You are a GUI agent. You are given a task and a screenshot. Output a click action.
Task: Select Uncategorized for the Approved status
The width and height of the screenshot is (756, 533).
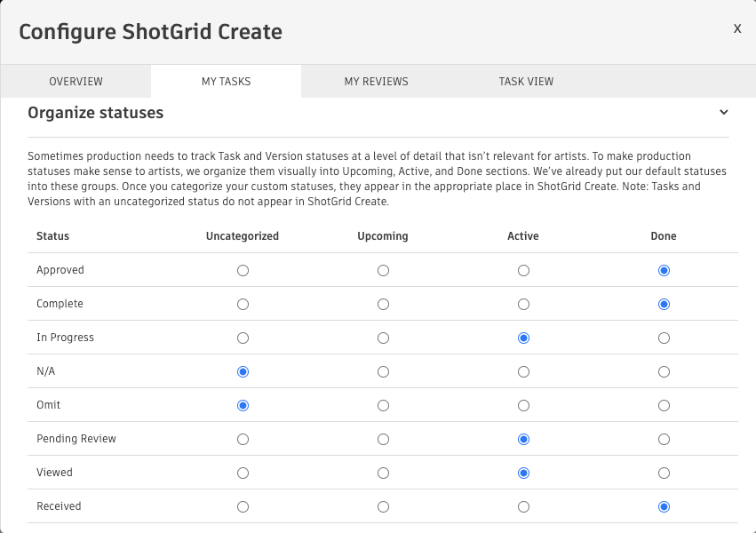pos(243,270)
